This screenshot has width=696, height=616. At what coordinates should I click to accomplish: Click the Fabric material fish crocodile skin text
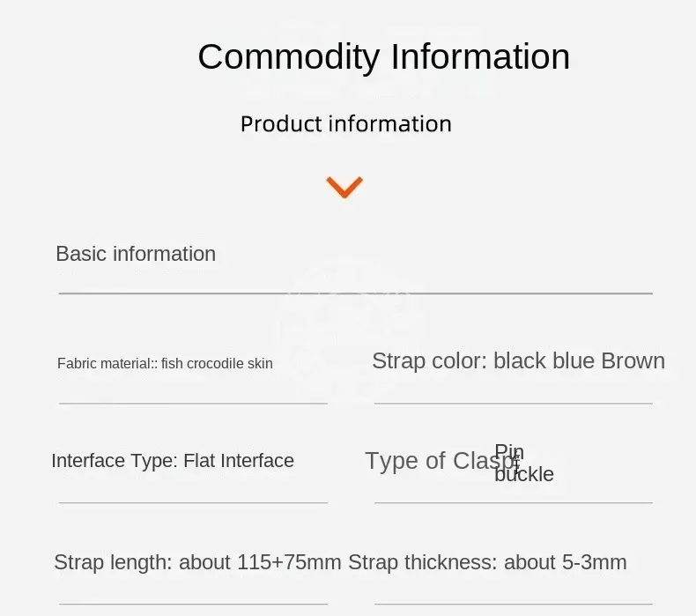tap(165, 363)
